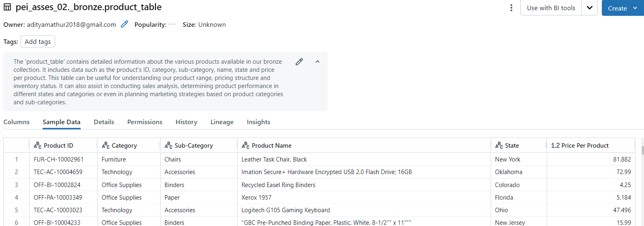
Task: Open the Create dropdown button
Action: point(623,8)
